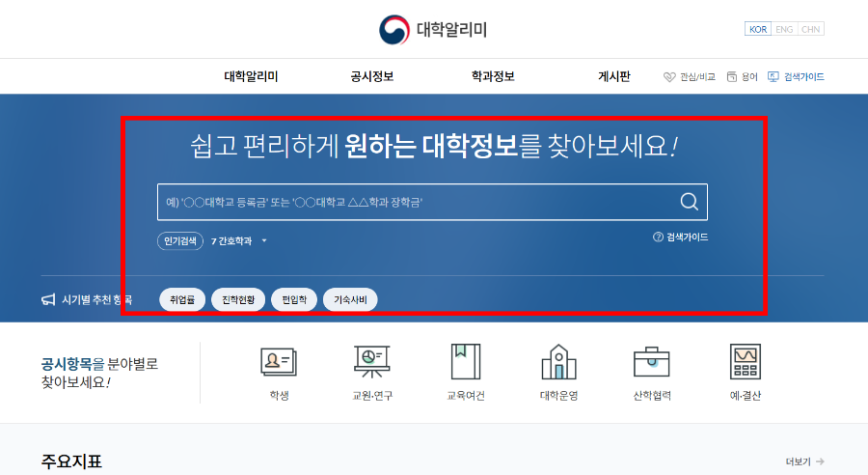Click the 편입학 tag button
868x475 pixels.
pos(294,300)
